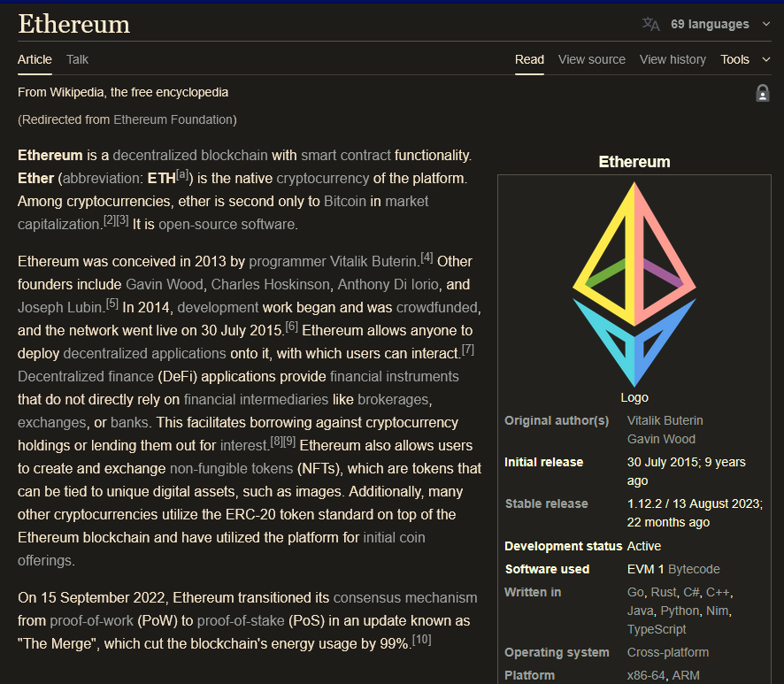Jump to citation [4]
This screenshot has width=784, height=684.
(x=427, y=257)
